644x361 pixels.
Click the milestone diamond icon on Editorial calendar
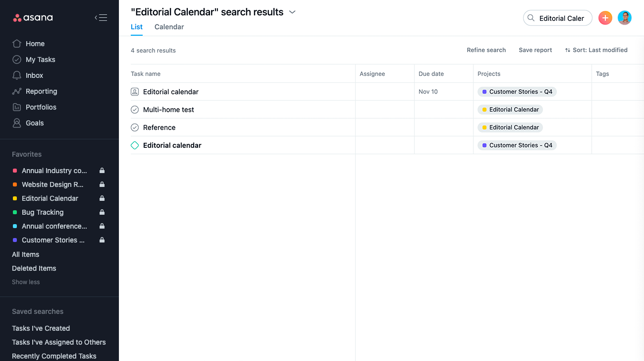[135, 145]
